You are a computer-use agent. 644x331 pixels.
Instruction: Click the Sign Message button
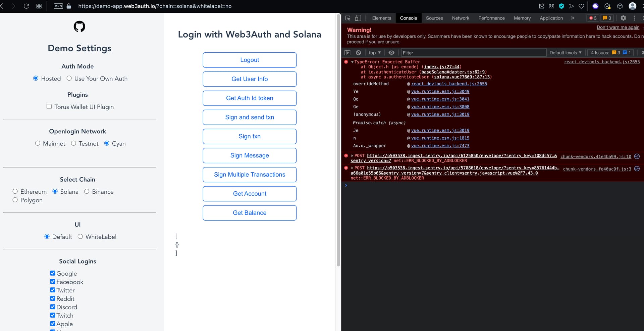point(250,155)
